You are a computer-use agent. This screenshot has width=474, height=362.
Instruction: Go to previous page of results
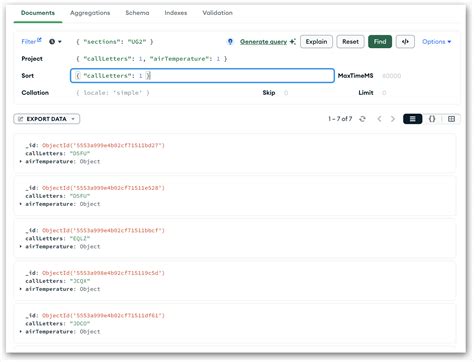click(379, 119)
